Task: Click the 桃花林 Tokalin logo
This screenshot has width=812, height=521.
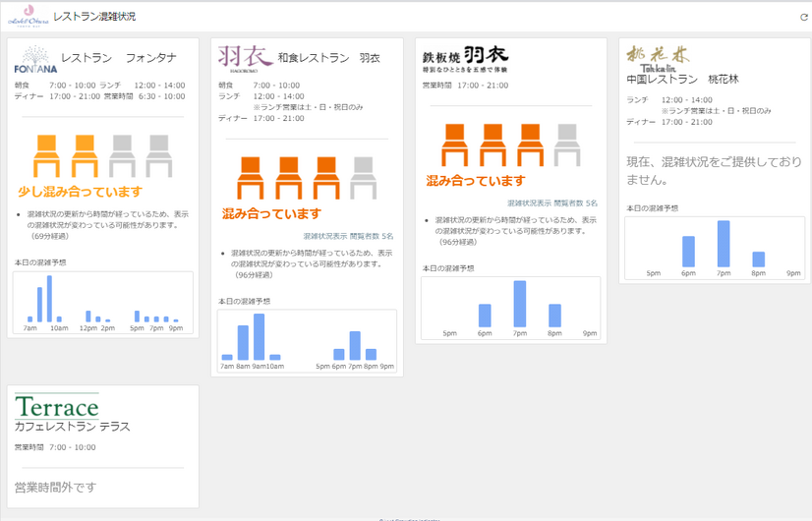Action: click(650, 55)
